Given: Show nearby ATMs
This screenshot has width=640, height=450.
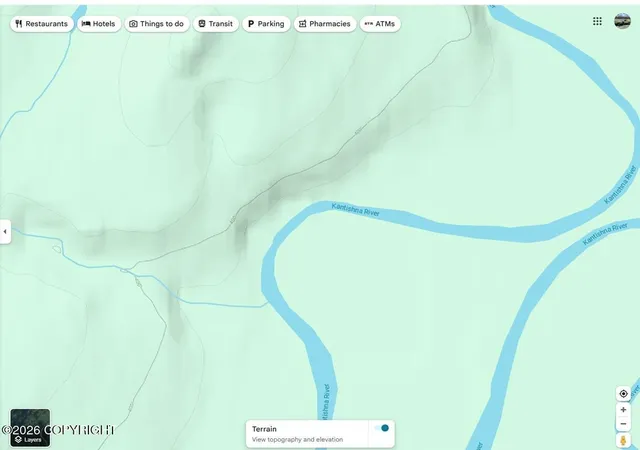Looking at the screenshot, I should 380,24.
